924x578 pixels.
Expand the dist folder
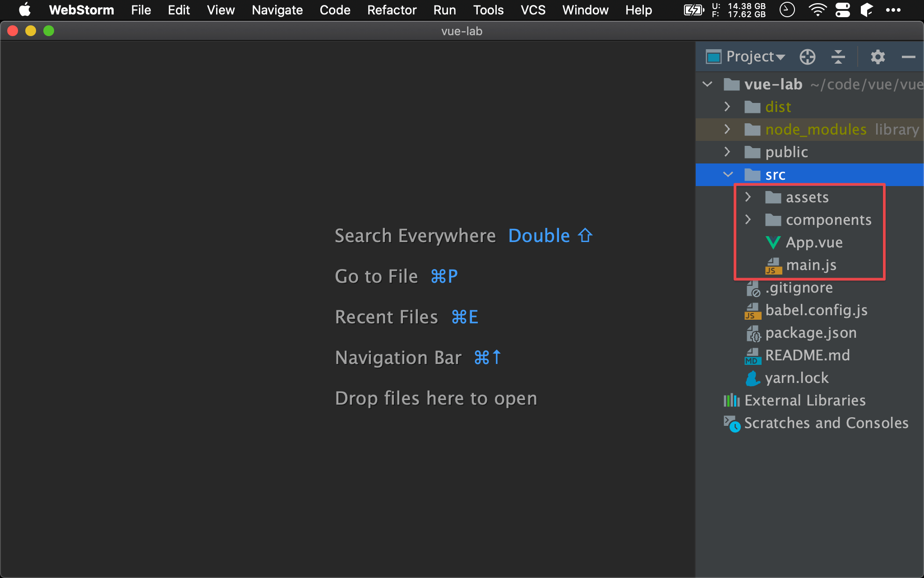point(727,107)
